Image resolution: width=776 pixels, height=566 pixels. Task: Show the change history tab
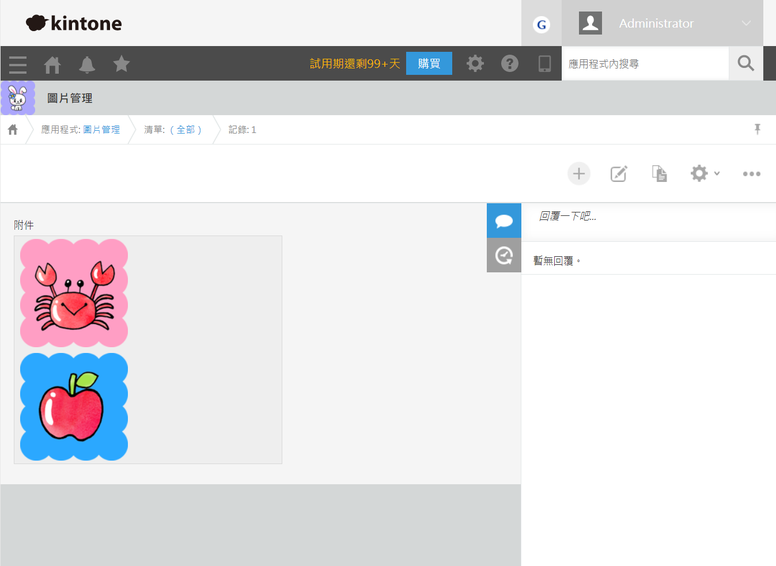coord(504,255)
